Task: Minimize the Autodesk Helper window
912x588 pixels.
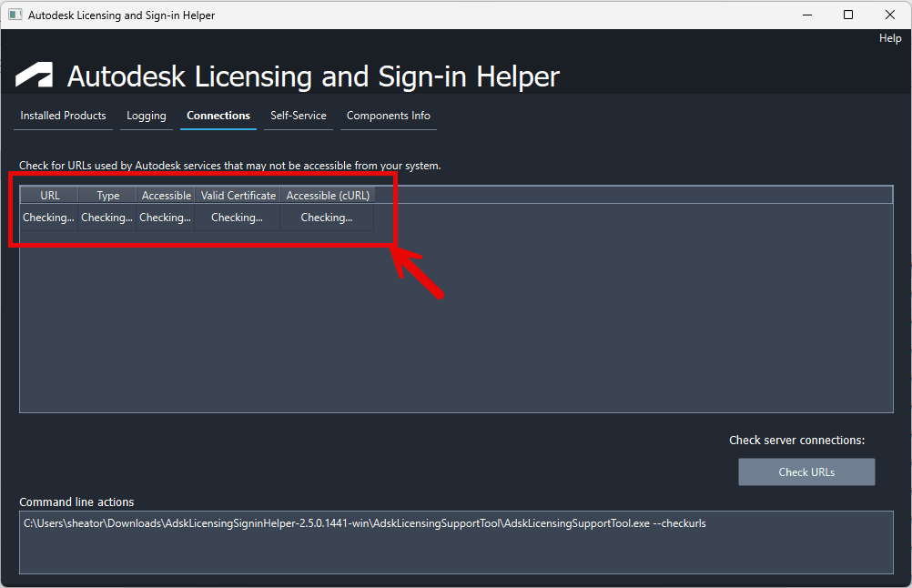Action: 806,15
